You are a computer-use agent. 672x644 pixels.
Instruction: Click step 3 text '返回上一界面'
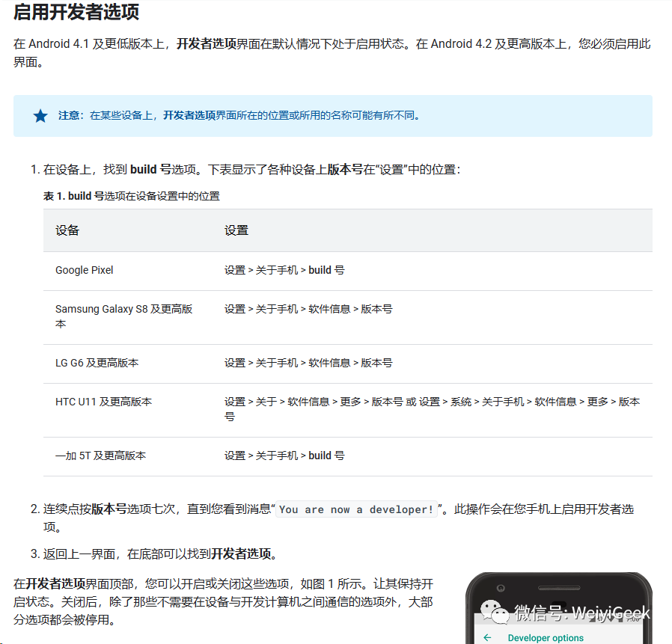[x=159, y=554]
